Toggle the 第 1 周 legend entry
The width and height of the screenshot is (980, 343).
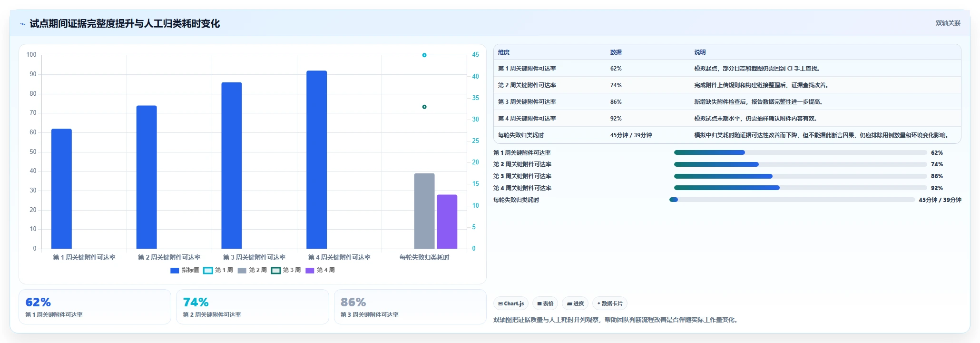(218, 270)
